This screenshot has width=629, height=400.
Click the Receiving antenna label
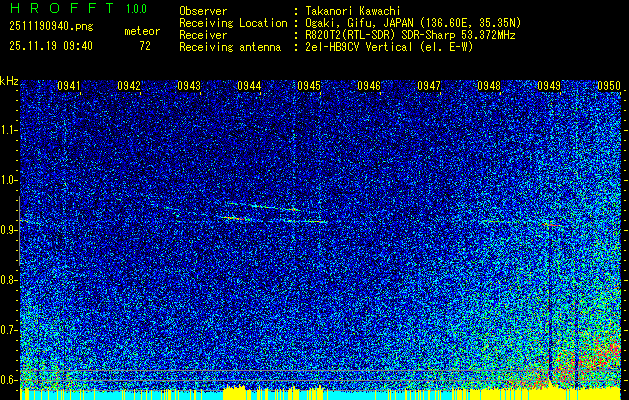(230, 47)
